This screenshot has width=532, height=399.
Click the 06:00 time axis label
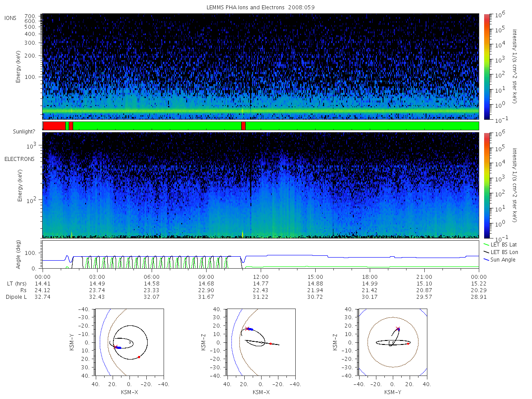click(x=152, y=277)
